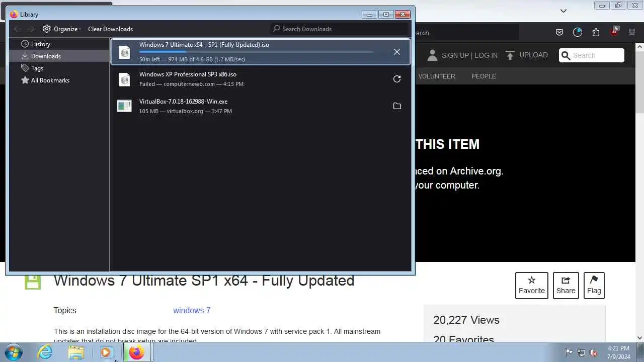Open the Windows Start menu
The height and width of the screenshot is (362, 644).
click(14, 352)
